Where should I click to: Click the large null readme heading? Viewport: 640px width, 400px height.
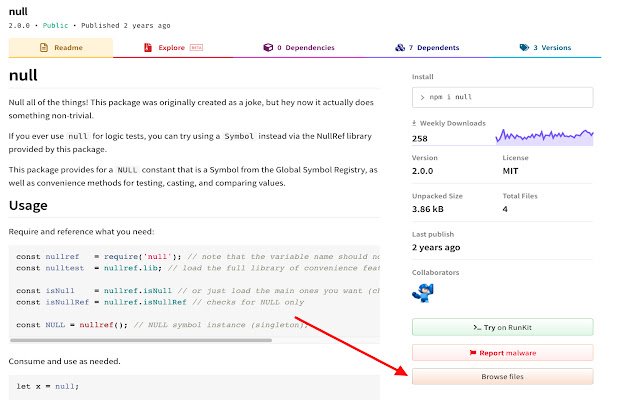23,75
